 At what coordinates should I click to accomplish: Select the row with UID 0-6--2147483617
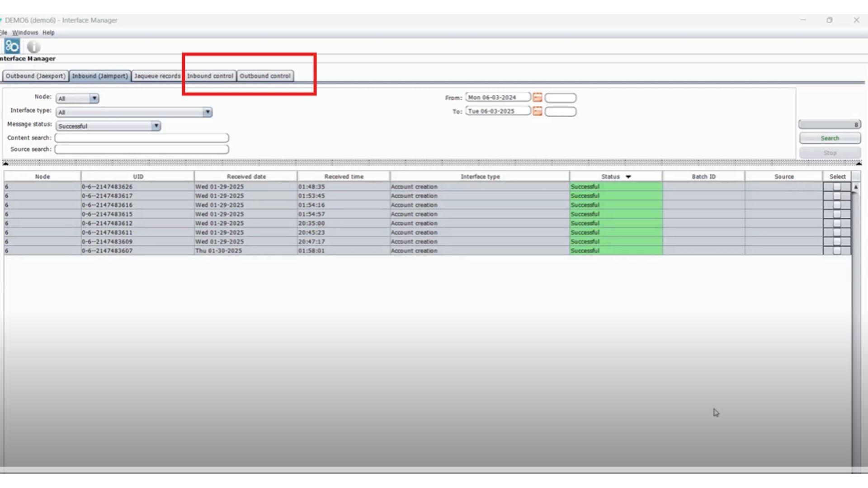pos(427,196)
